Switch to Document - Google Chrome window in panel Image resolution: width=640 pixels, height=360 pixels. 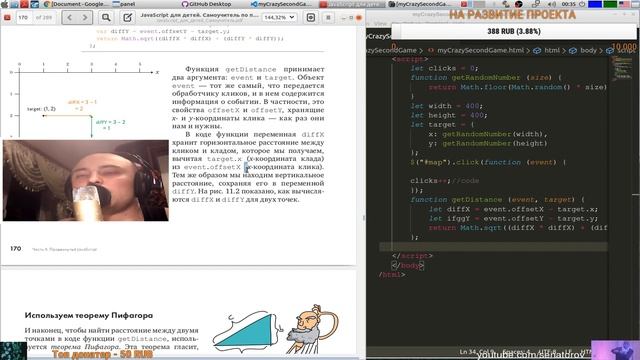[76, 4]
